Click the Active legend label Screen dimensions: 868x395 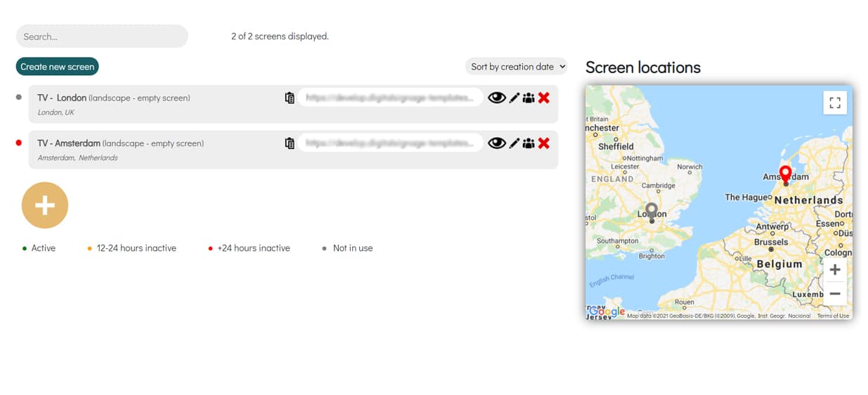[44, 248]
